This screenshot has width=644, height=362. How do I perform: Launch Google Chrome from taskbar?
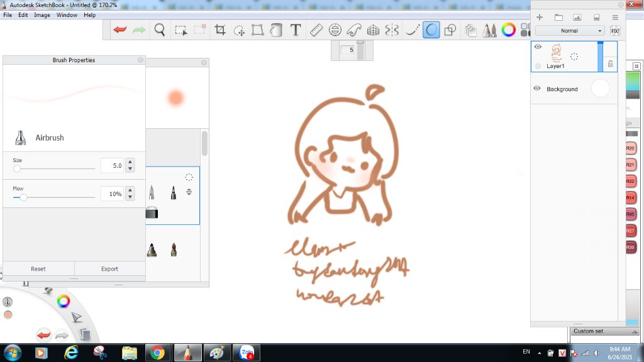[x=157, y=353]
